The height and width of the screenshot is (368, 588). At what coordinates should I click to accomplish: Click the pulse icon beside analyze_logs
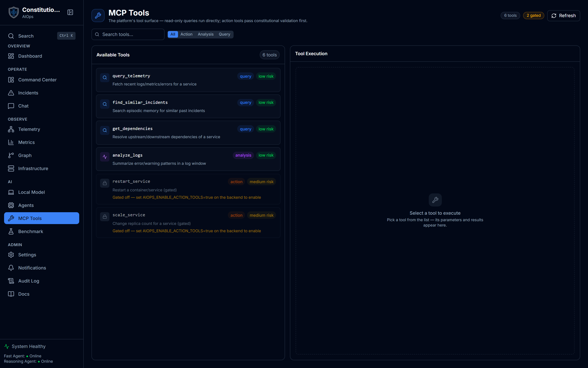pos(105,157)
